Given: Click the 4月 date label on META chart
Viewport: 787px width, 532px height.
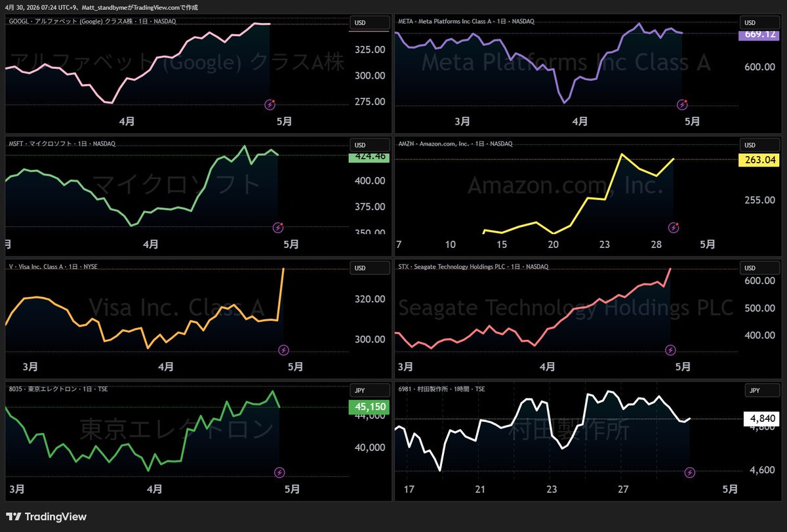Looking at the screenshot, I should coord(580,121).
